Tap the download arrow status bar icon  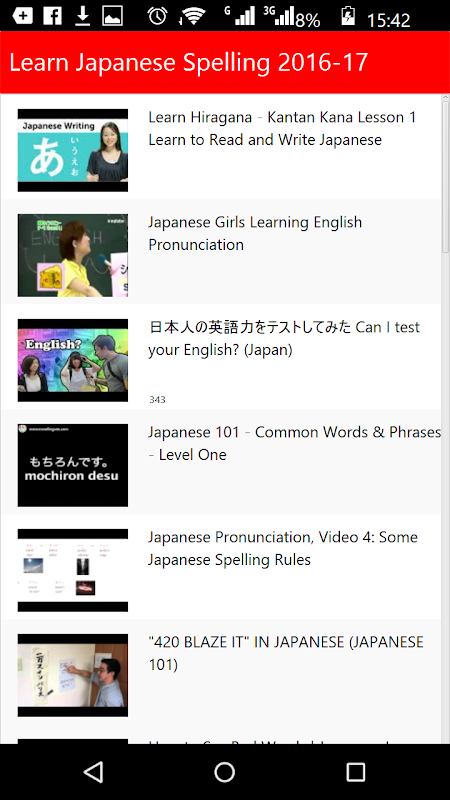[x=82, y=16]
